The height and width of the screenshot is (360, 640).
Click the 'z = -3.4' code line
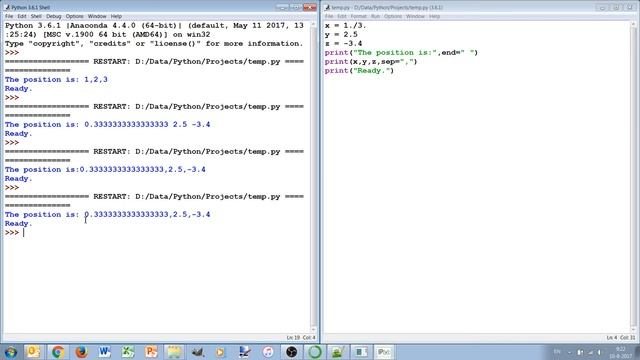[x=343, y=44]
